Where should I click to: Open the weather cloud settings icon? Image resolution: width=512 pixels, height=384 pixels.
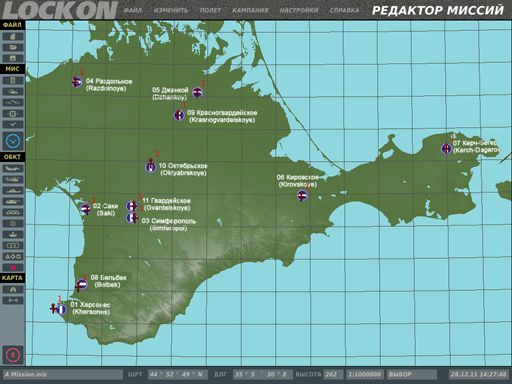[x=13, y=91]
